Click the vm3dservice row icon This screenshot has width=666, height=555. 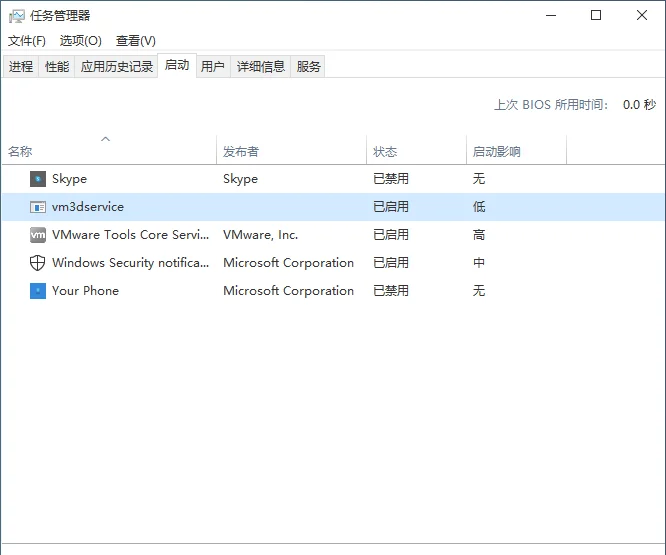[38, 207]
